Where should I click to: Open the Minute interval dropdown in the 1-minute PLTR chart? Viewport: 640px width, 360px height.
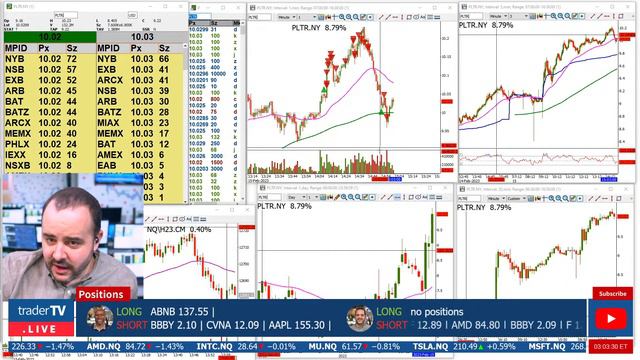click(287, 17)
